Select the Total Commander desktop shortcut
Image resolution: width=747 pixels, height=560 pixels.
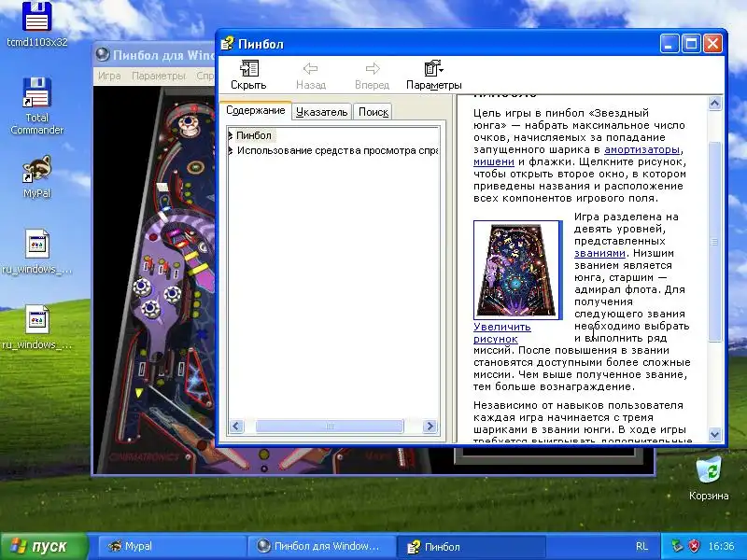[36, 106]
